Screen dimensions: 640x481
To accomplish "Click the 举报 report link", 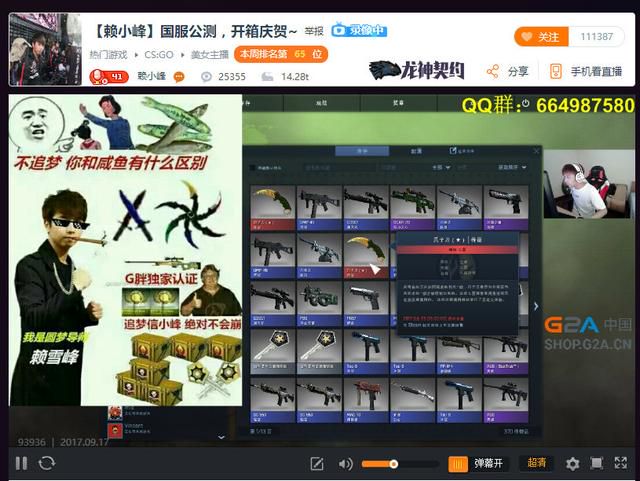I will [x=314, y=31].
